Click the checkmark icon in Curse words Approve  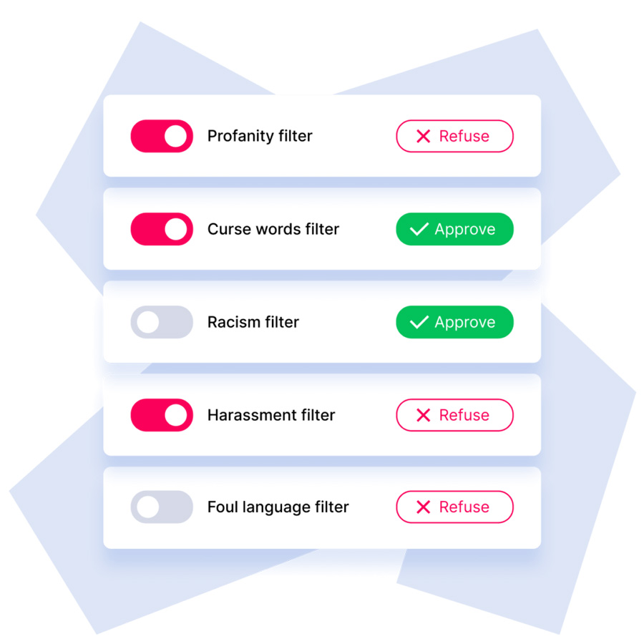tap(419, 229)
